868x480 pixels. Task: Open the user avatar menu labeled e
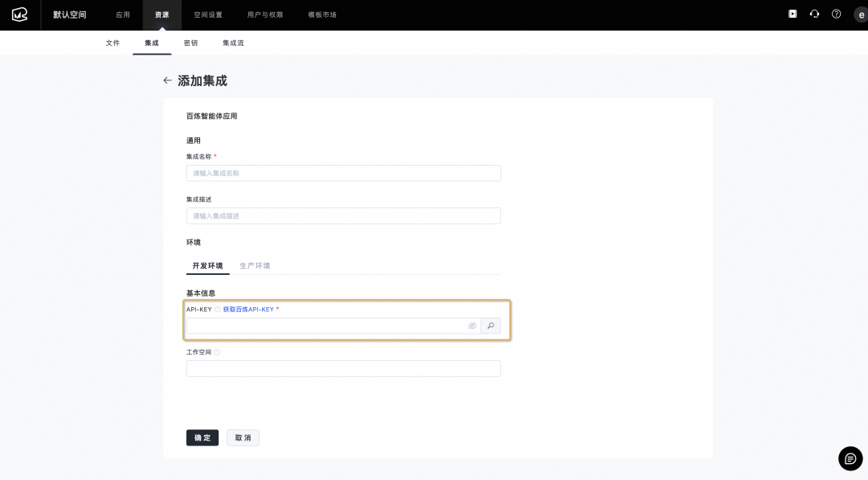860,14
